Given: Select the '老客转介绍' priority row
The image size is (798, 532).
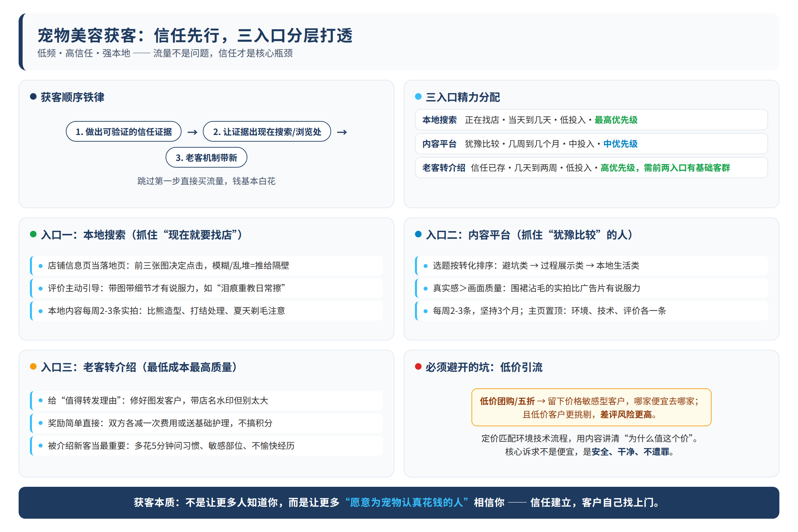Looking at the screenshot, I should (591, 168).
